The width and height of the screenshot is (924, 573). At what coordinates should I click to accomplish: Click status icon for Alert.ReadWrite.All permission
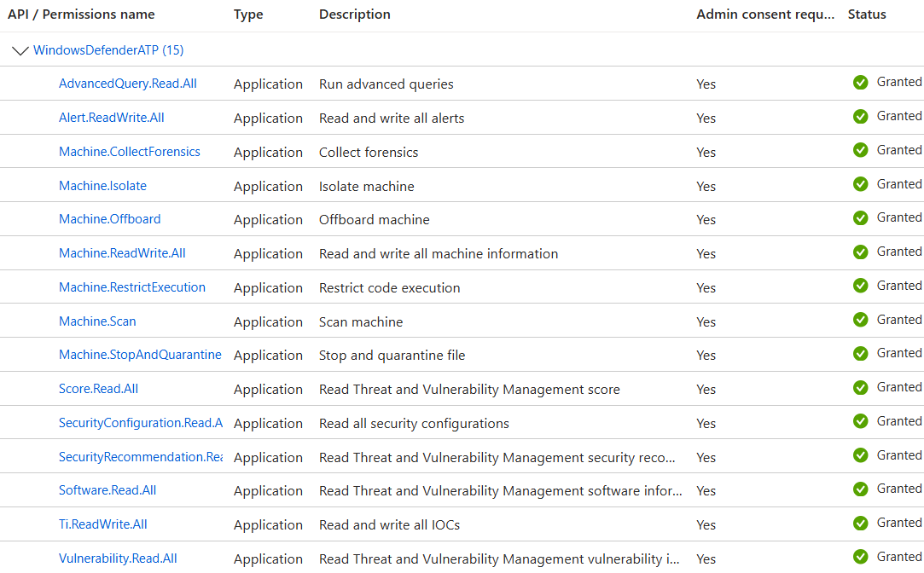860,117
